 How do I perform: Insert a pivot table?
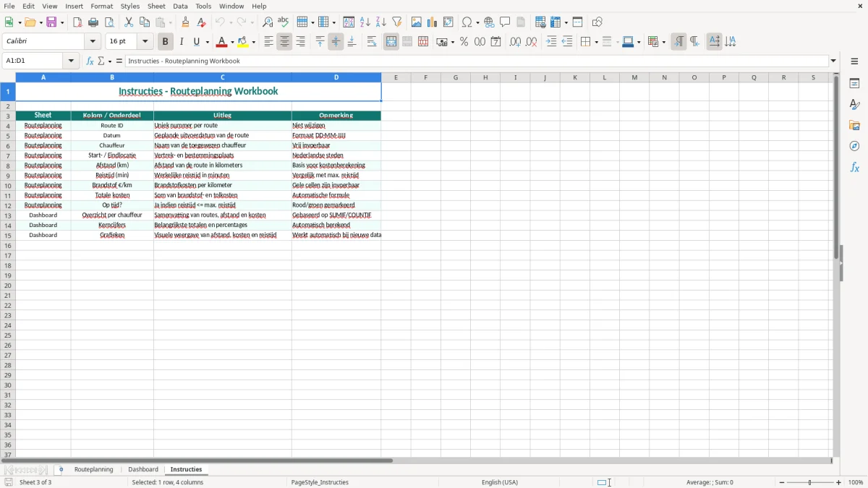(448, 22)
